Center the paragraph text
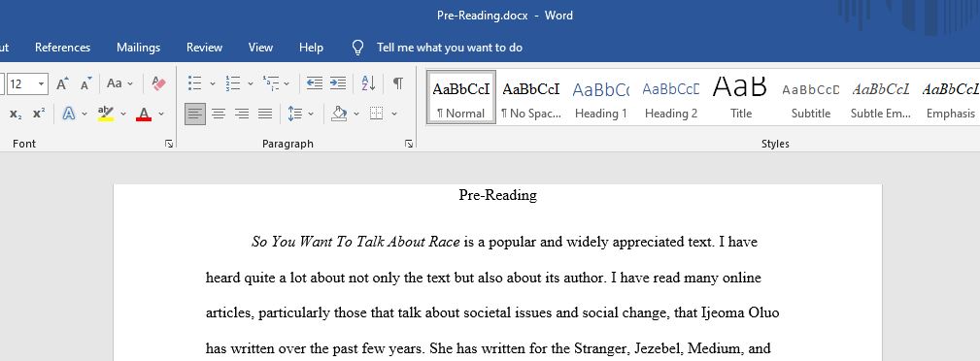The image size is (980, 361). pos(219,114)
